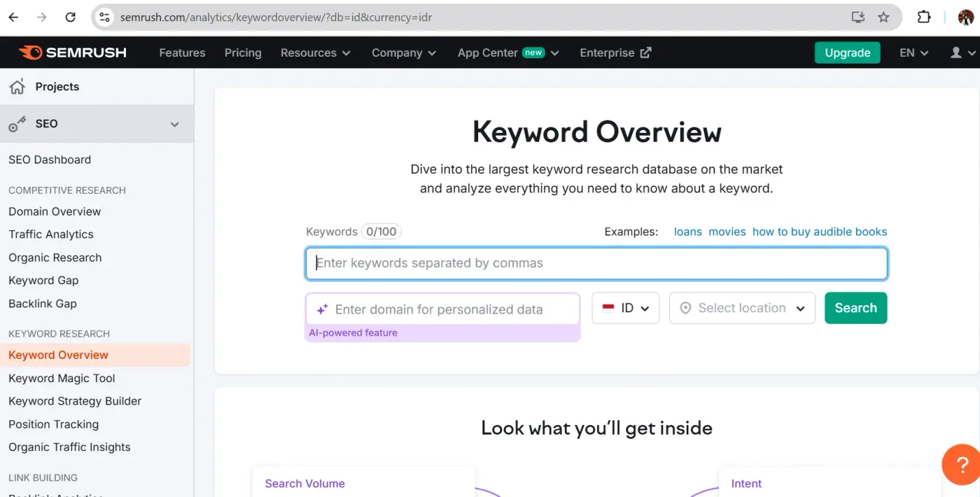980x497 pixels.
Task: Click the SEO key icon
Action: click(x=17, y=124)
